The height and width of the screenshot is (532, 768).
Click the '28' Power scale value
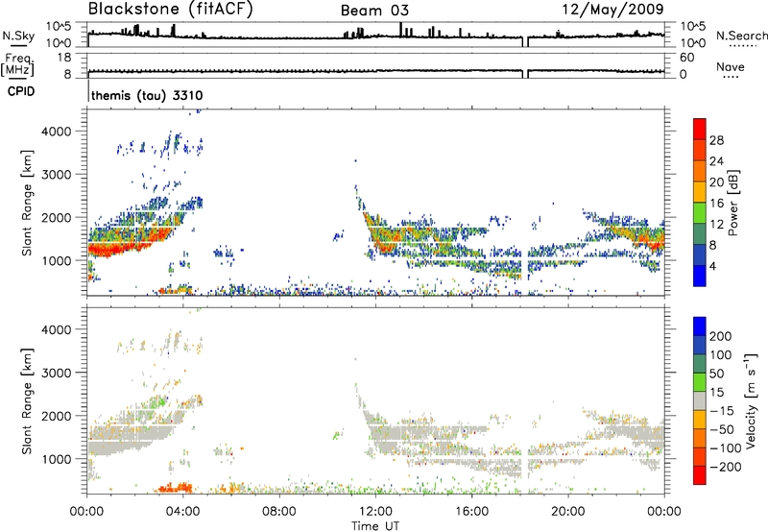[x=716, y=140]
